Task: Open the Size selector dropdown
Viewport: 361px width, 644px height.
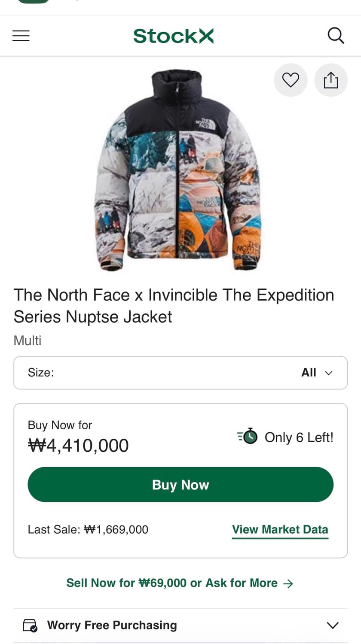Action: coord(180,373)
